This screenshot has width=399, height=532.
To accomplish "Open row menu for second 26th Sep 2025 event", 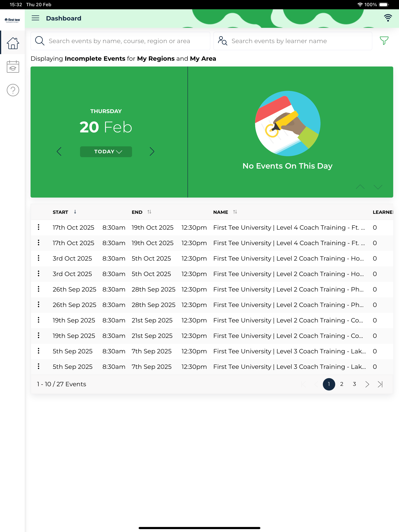I will [x=38, y=304].
